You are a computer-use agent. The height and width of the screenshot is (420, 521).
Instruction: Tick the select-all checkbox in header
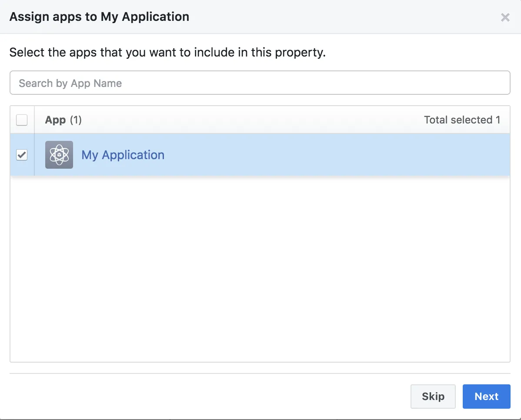click(22, 120)
